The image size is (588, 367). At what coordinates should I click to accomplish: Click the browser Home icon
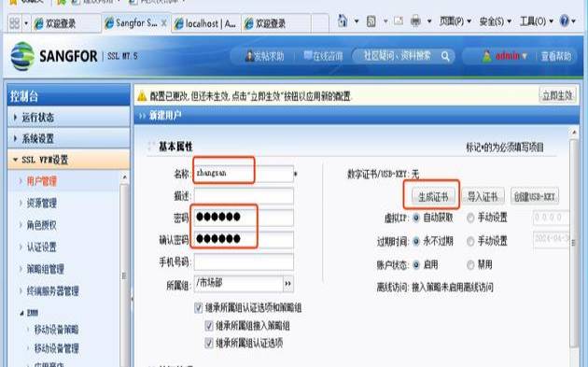[x=343, y=21]
